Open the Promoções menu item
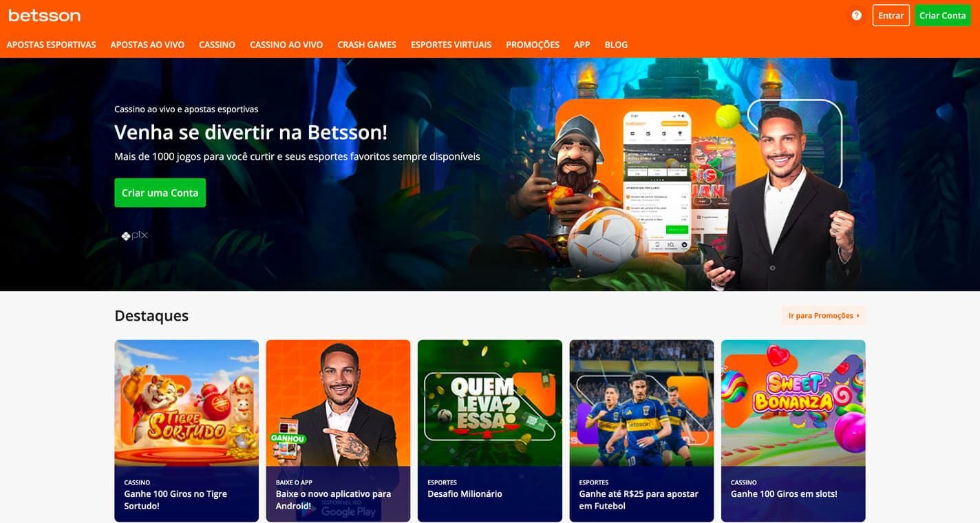Screen dimensions: 980x523 [533, 45]
